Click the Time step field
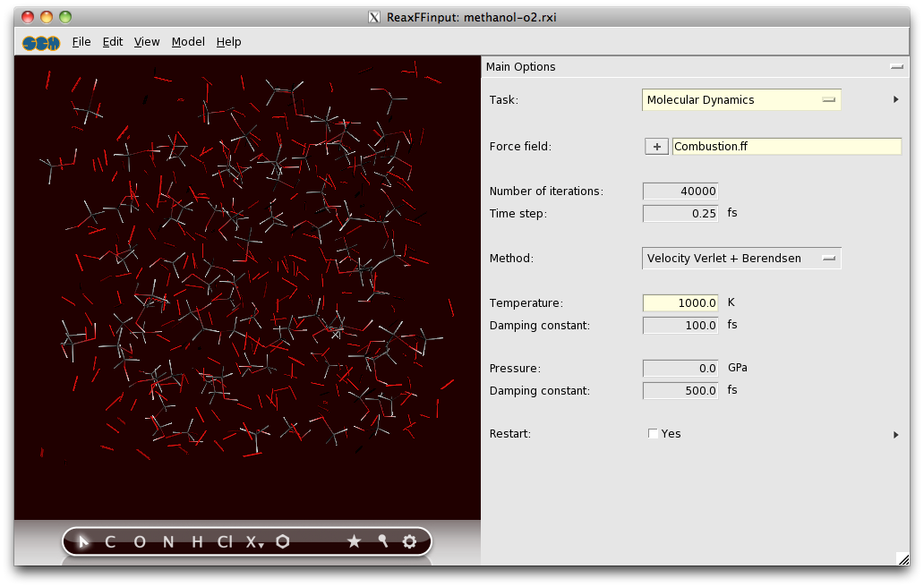This screenshot has height=587, width=924. tap(680, 214)
